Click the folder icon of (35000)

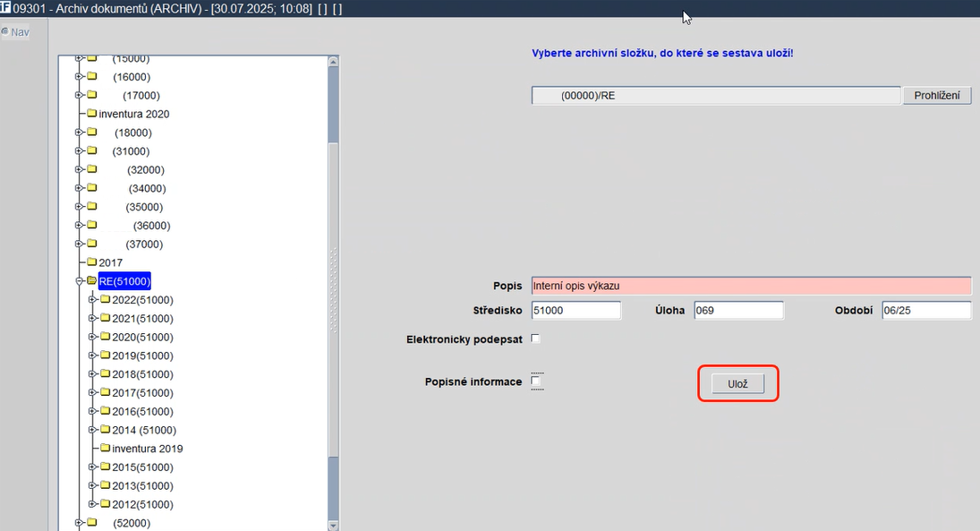point(92,206)
